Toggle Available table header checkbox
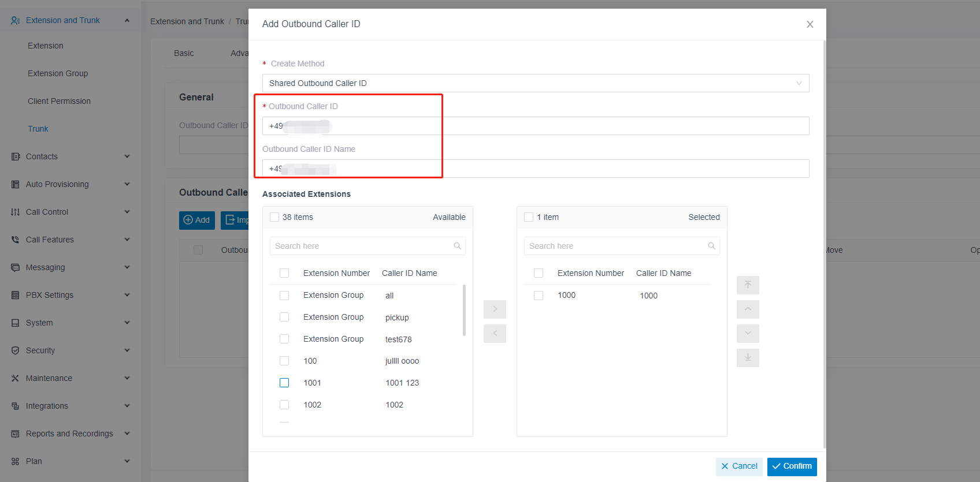 [284, 273]
